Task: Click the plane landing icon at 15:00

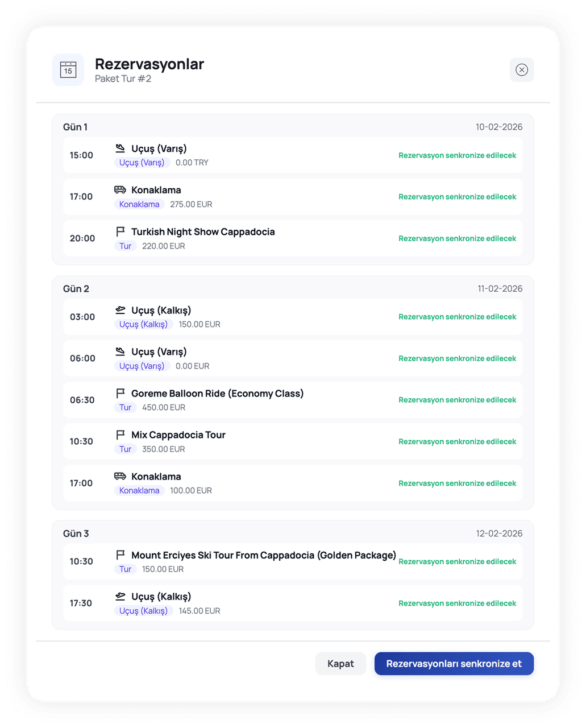Action: (120, 148)
